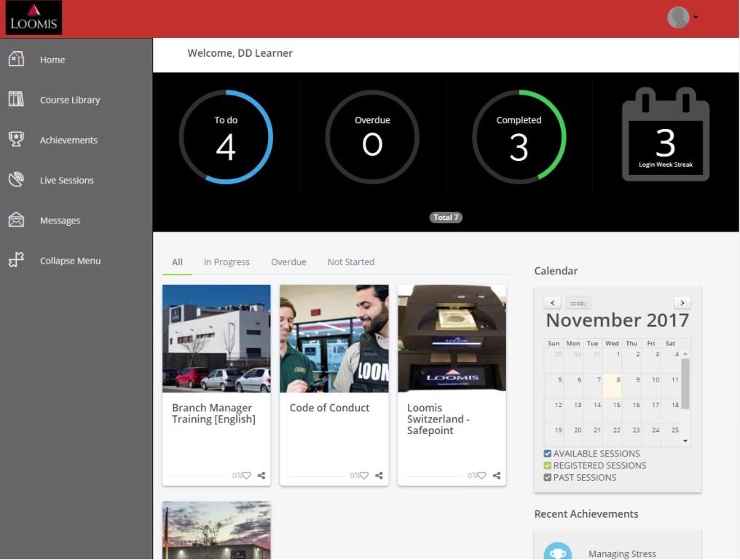Image resolution: width=740 pixels, height=560 pixels.
Task: Select November 15 in the calendar
Action: pyautogui.click(x=612, y=411)
